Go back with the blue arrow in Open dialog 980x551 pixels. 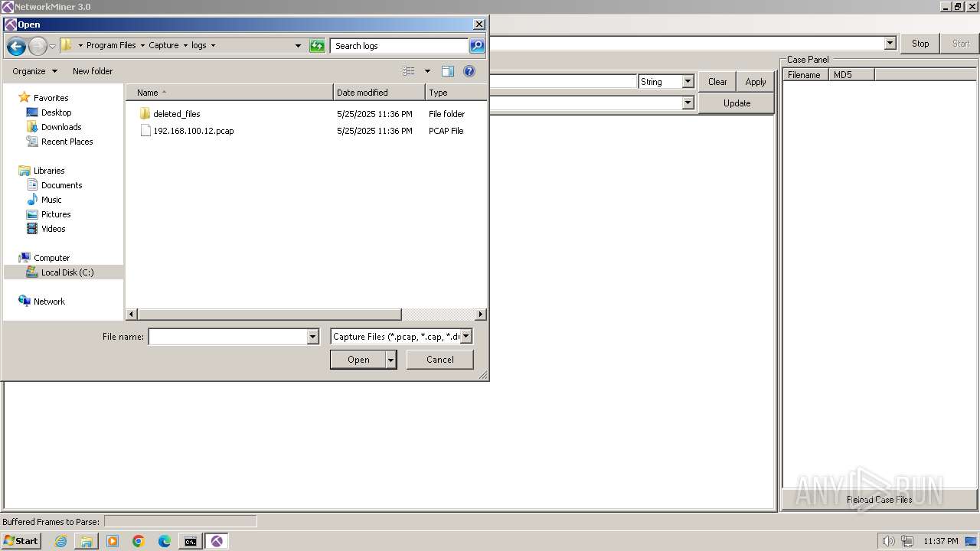(16, 46)
